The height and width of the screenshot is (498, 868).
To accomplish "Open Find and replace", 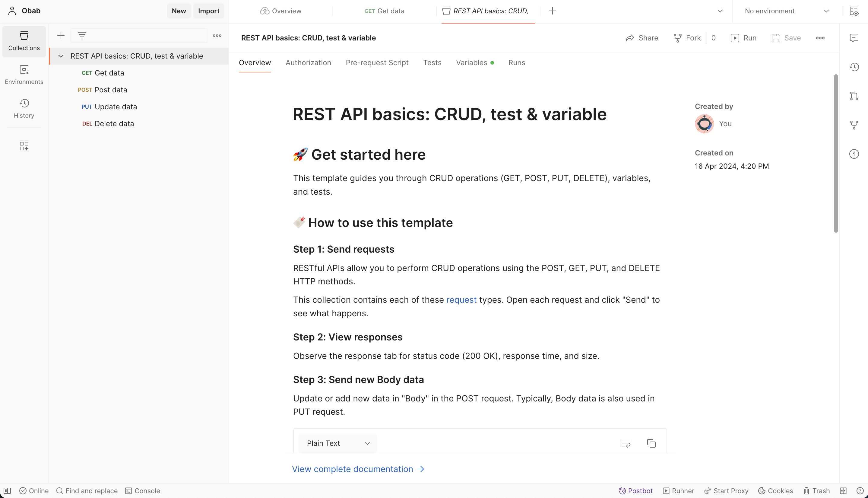I will pos(87,491).
